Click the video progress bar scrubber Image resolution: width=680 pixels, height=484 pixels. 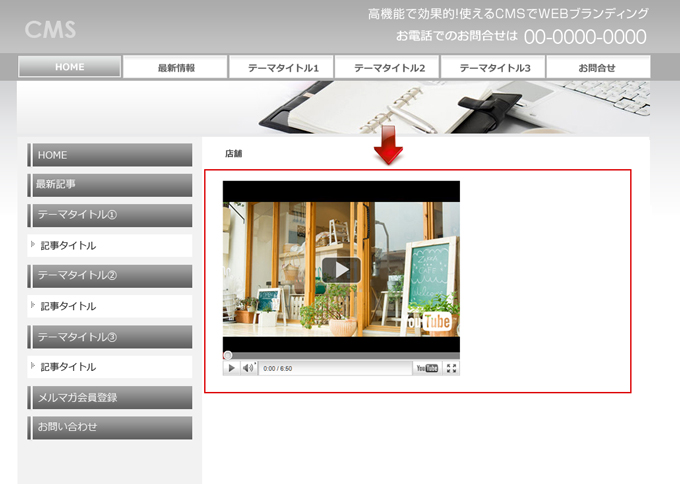[228, 355]
